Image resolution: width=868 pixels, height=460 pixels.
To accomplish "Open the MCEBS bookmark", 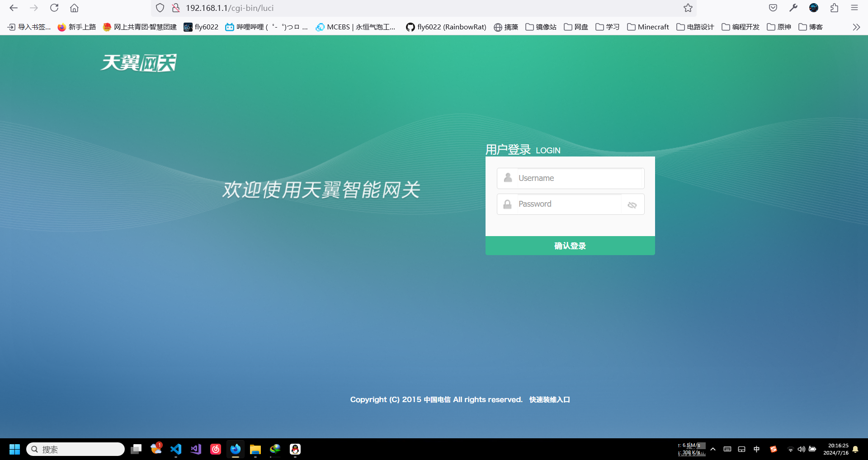I will click(355, 27).
